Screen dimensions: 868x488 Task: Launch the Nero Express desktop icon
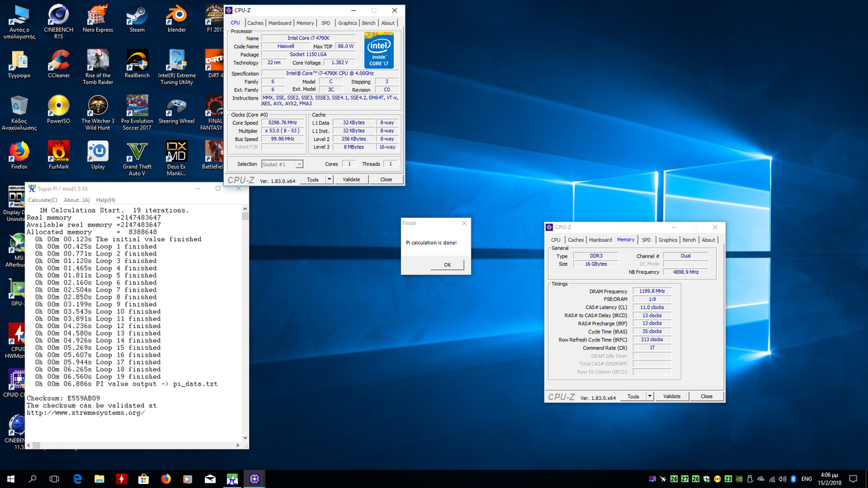(98, 19)
